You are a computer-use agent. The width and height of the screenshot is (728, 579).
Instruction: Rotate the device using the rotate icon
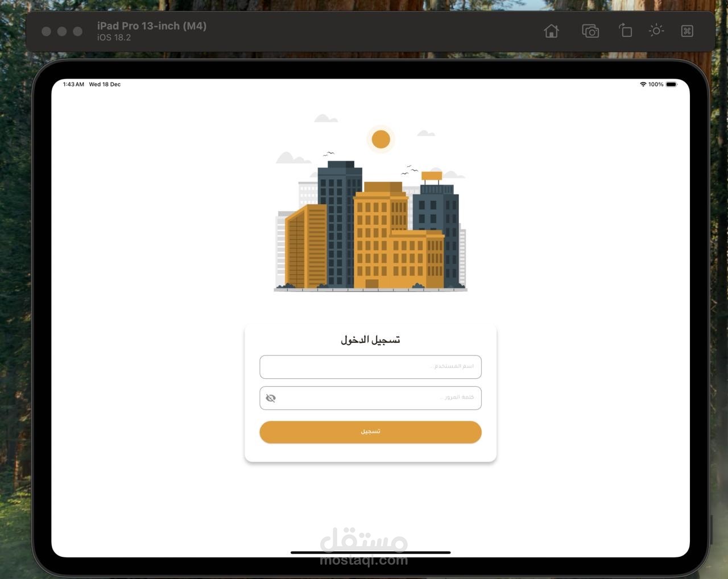point(625,31)
